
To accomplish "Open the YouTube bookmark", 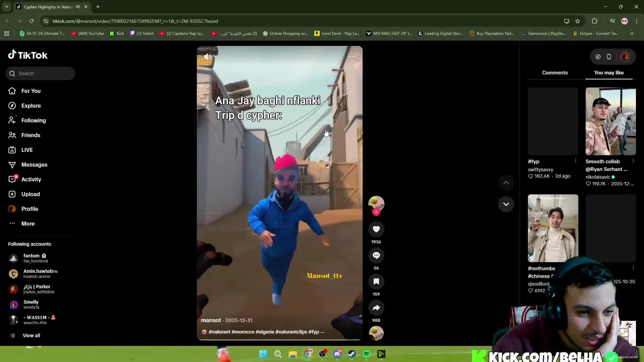I will (88, 34).
